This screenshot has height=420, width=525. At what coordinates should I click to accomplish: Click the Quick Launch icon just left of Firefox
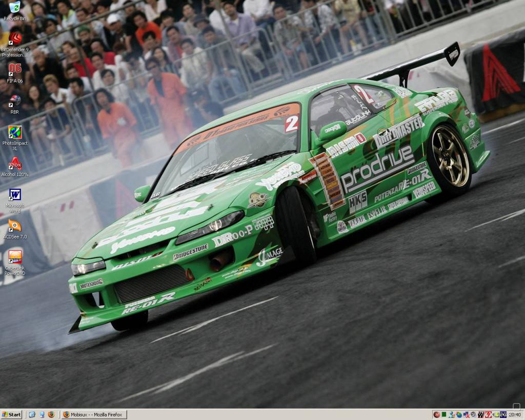pos(42,415)
